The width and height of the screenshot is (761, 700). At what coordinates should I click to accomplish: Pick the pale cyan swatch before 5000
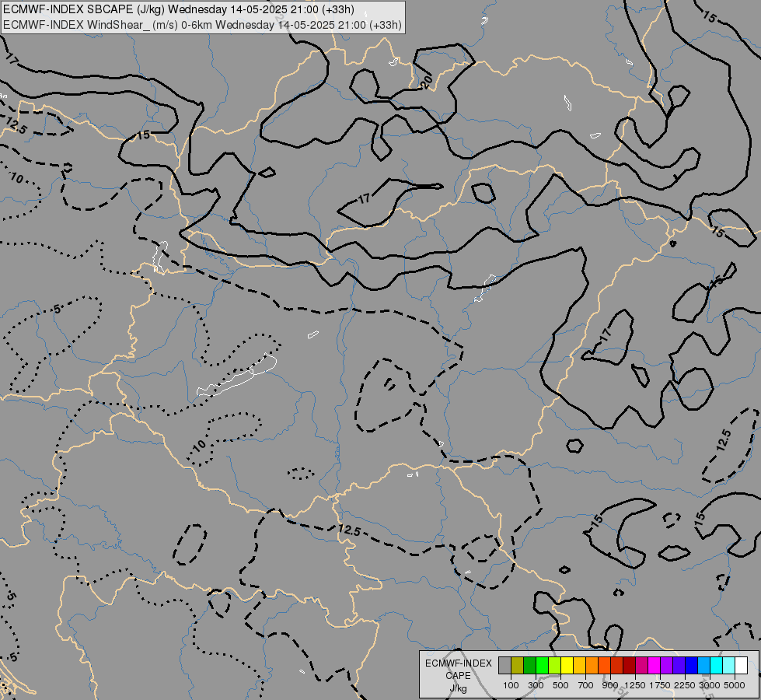point(729,665)
